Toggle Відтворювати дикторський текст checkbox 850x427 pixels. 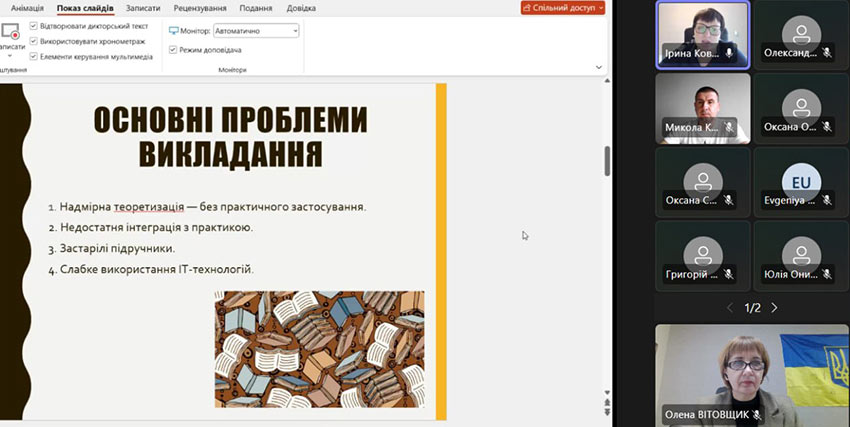[33, 25]
